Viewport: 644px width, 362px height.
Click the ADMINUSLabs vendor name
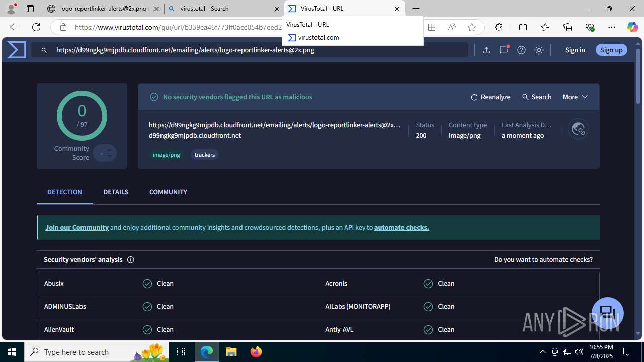65,306
